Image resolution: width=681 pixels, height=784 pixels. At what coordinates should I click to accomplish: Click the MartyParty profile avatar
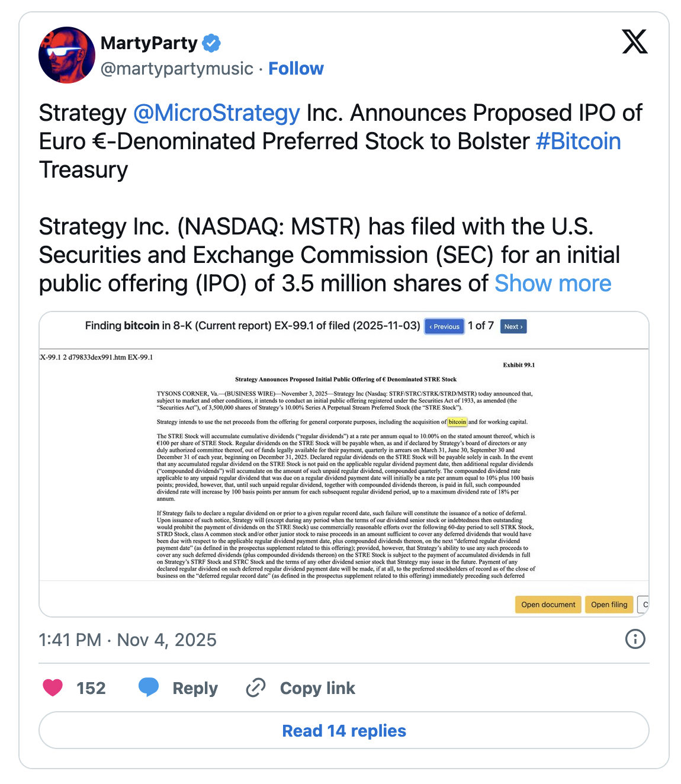(x=67, y=55)
